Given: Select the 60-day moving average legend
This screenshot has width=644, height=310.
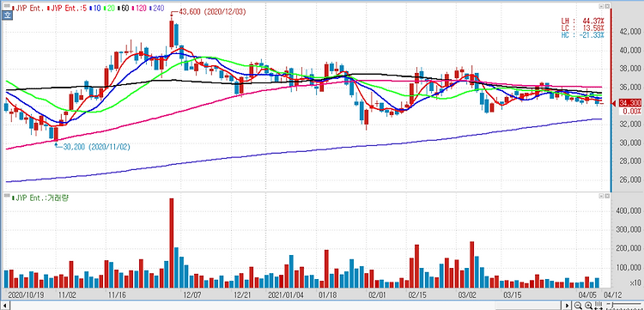Looking at the screenshot, I should coord(123,9).
